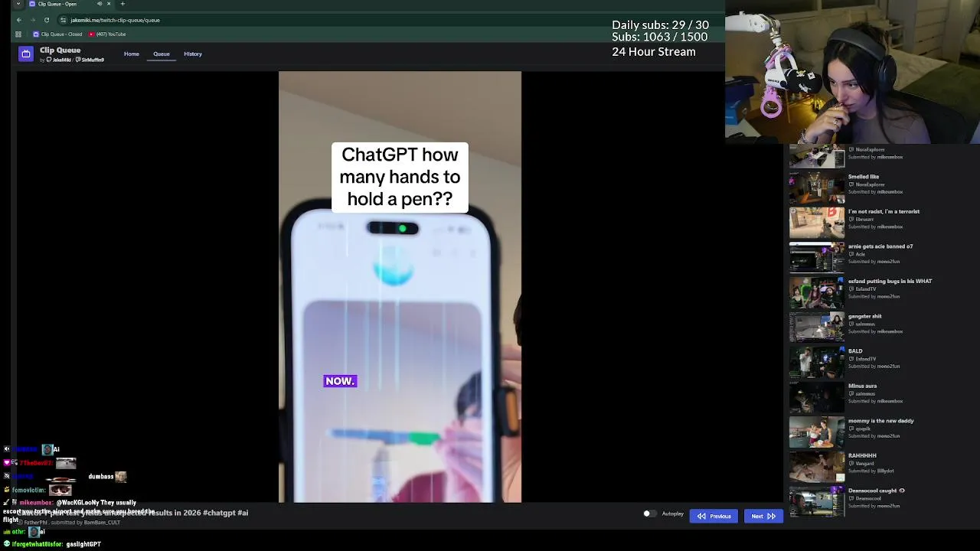Click the 'dumbass' chat message
980x551 pixels.
pos(101,476)
